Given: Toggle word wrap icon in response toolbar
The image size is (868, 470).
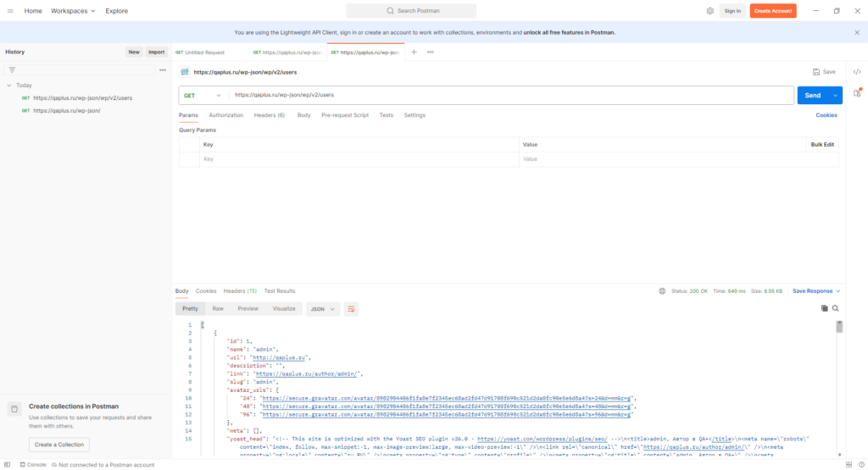Looking at the screenshot, I should pos(352,309).
